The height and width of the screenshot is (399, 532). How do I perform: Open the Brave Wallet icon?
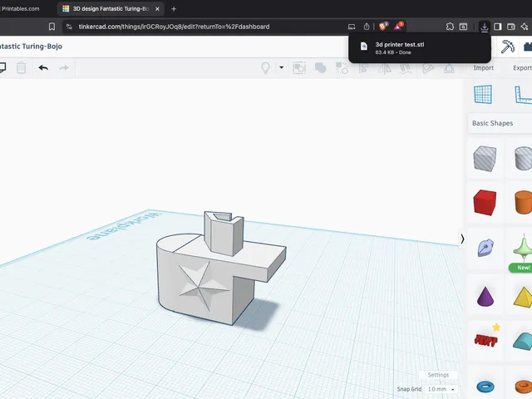pos(511,27)
